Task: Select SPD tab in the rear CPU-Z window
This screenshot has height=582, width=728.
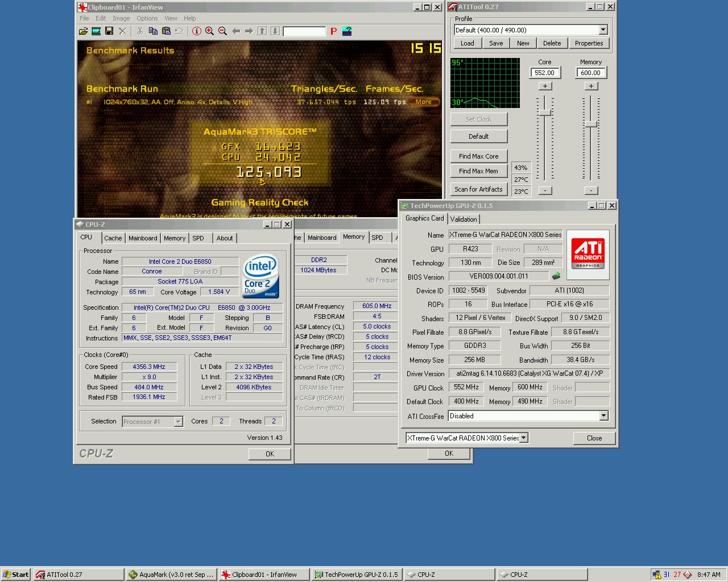Action: [378, 238]
